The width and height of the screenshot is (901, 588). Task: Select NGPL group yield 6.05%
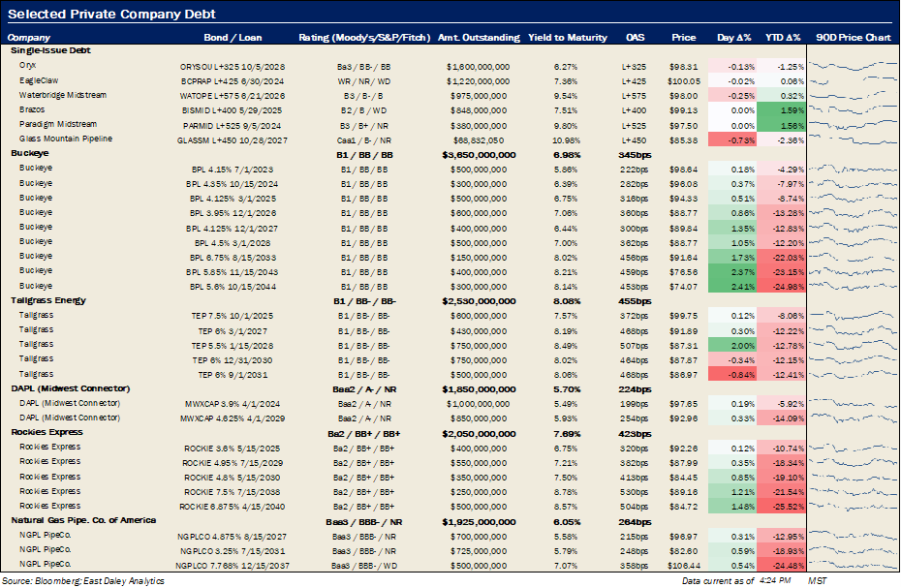[x=567, y=522]
